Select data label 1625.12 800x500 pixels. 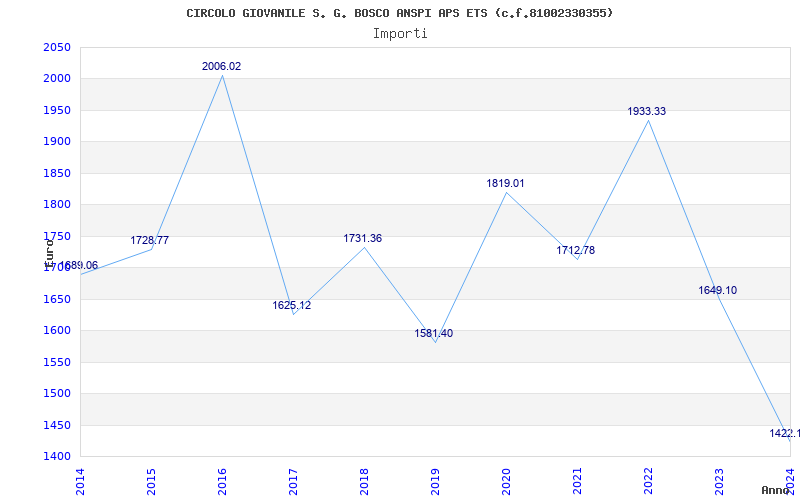tap(291, 305)
